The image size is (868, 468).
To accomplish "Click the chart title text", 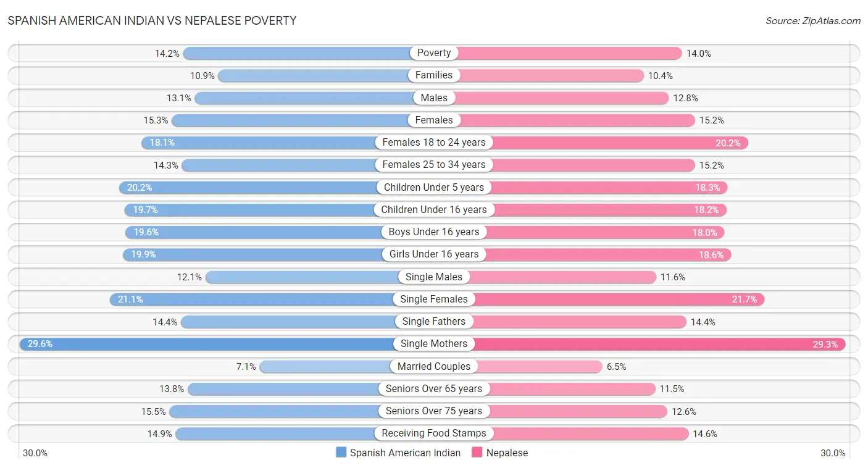I will click(x=152, y=20).
